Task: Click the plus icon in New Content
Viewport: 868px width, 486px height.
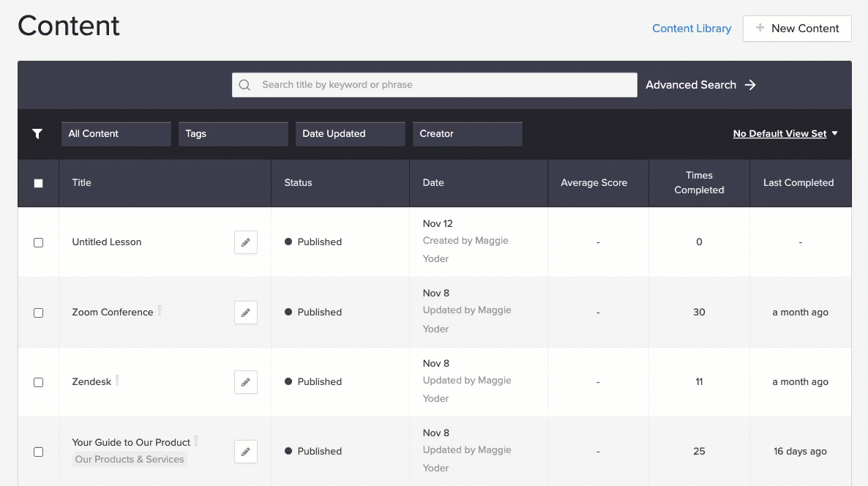Action: click(760, 28)
